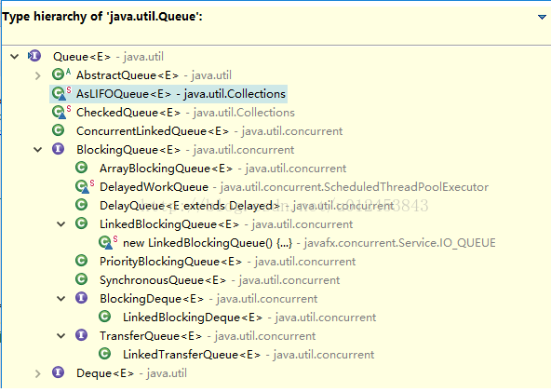The width and height of the screenshot is (551, 392).
Task: Select CheckedQueue<E> tree entry
Action: pyautogui.click(x=185, y=113)
